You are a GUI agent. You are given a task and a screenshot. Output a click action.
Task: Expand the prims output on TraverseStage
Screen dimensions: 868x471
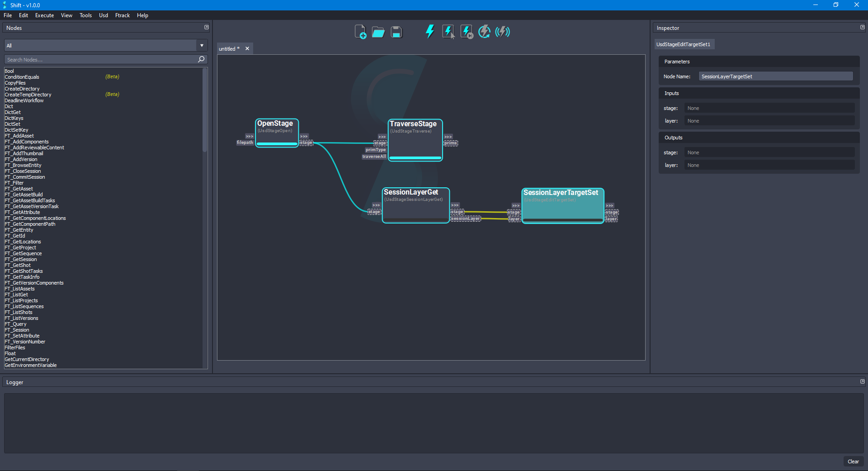click(450, 143)
